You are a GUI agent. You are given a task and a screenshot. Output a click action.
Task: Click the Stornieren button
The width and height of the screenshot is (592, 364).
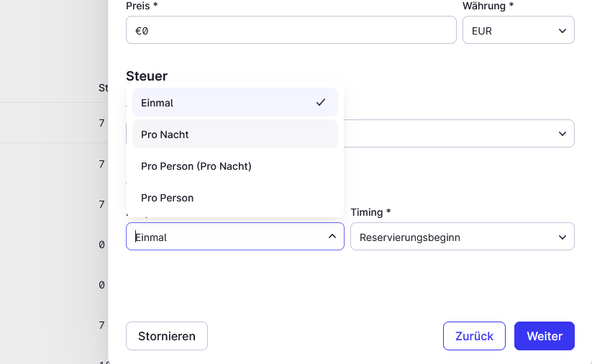(166, 336)
